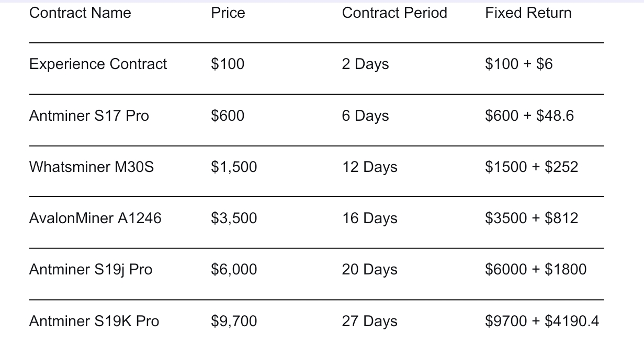Click the Contract Name column header
Image resolution: width=644 pixels, height=345 pixels.
pos(80,13)
